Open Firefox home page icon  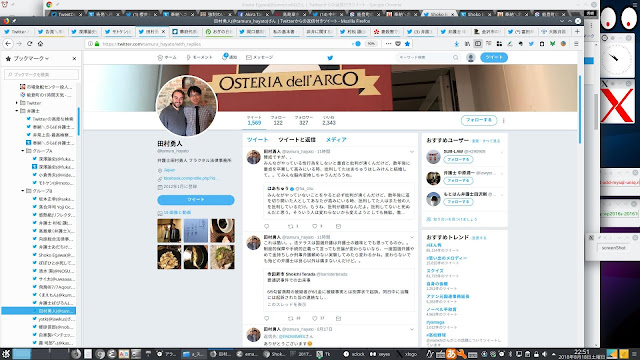click(40, 43)
